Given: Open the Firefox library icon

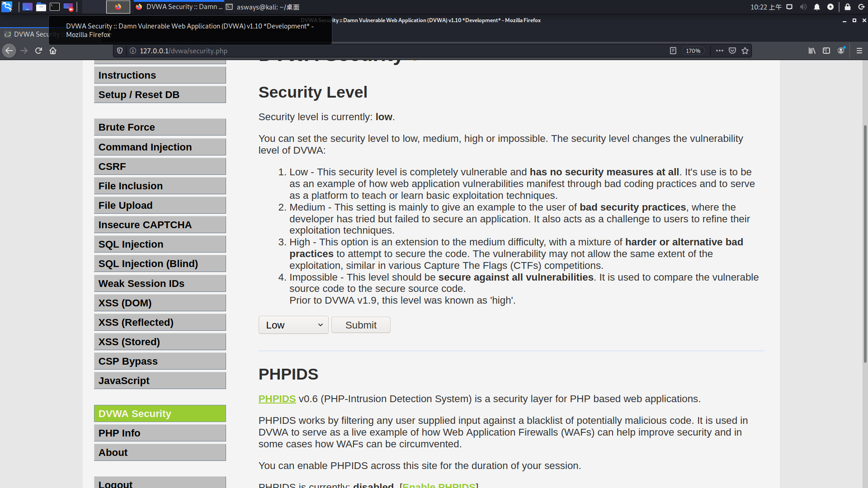Looking at the screenshot, I should tap(812, 51).
